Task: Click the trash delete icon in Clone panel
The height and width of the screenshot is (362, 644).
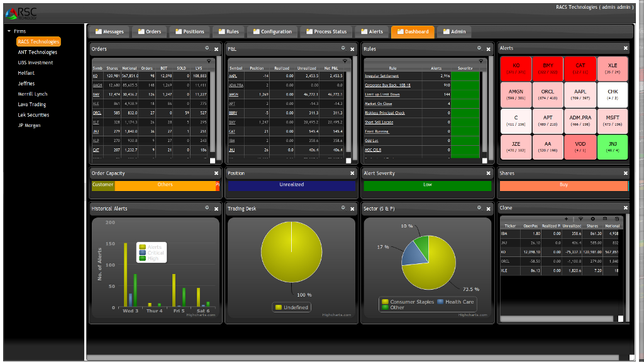Action: point(617,218)
